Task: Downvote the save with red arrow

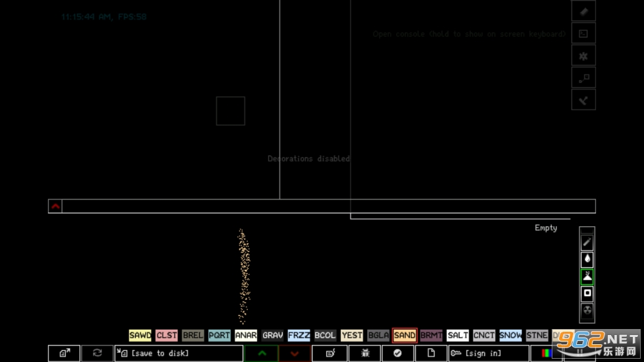Action: coord(294,353)
